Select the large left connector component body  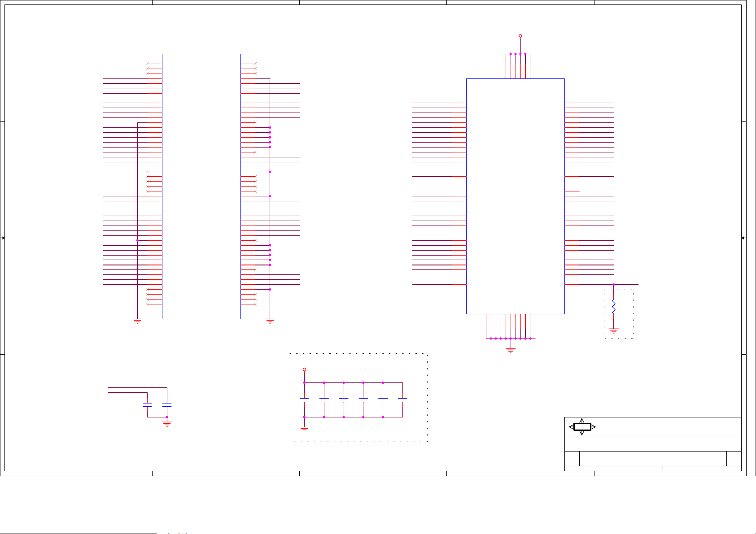click(x=201, y=187)
